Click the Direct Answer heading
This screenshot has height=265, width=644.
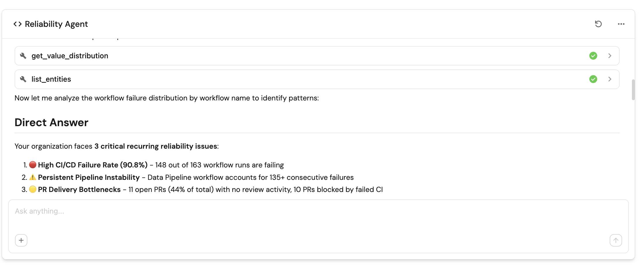coord(52,122)
